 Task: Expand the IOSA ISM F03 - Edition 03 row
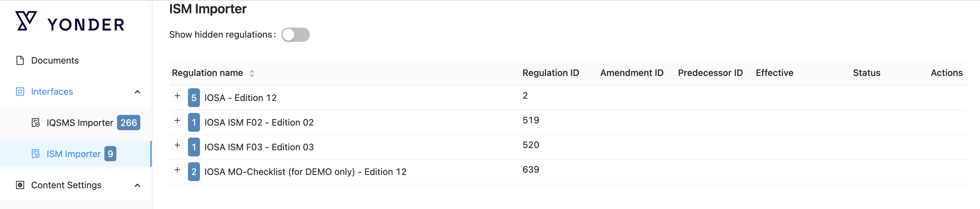(x=177, y=145)
